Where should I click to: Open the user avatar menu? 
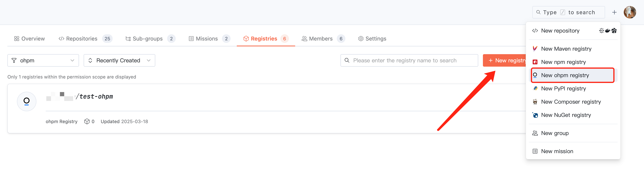(x=629, y=12)
